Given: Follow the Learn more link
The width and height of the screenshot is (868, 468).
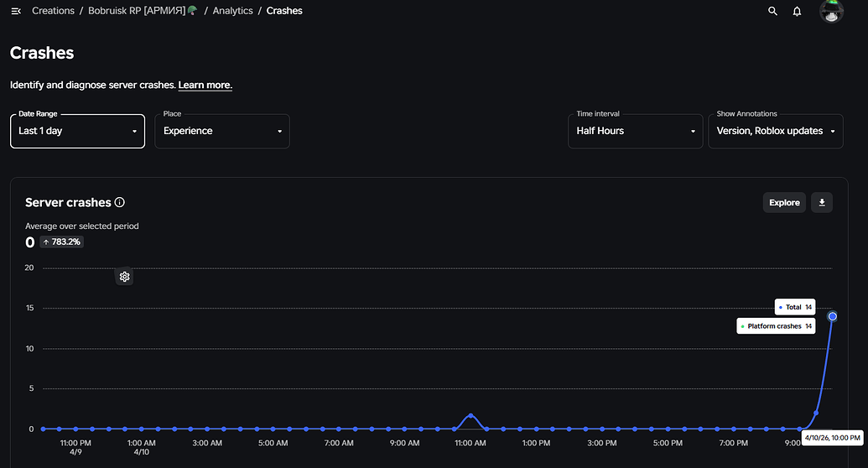Looking at the screenshot, I should (205, 86).
